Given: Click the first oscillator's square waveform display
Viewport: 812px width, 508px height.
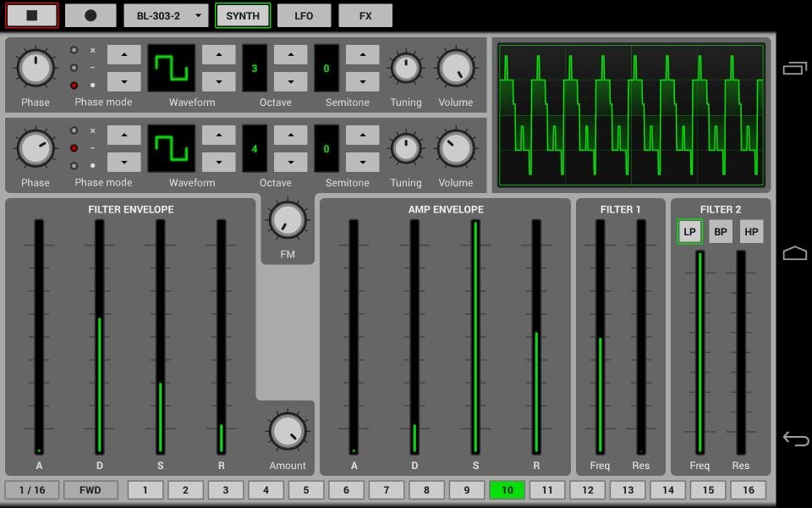Looking at the screenshot, I should coord(171,69).
